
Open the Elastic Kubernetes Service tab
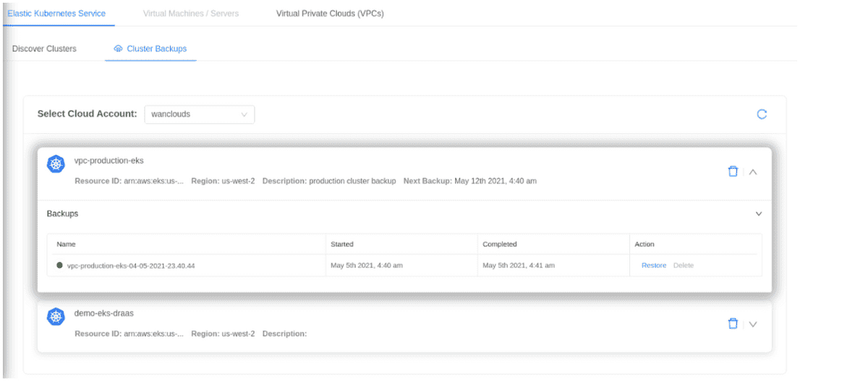coord(56,14)
